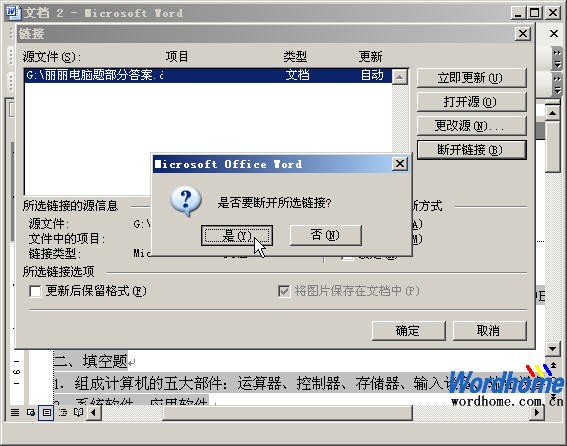Close the document with the inner X
Screen dimensions: 567x446
(554, 34)
